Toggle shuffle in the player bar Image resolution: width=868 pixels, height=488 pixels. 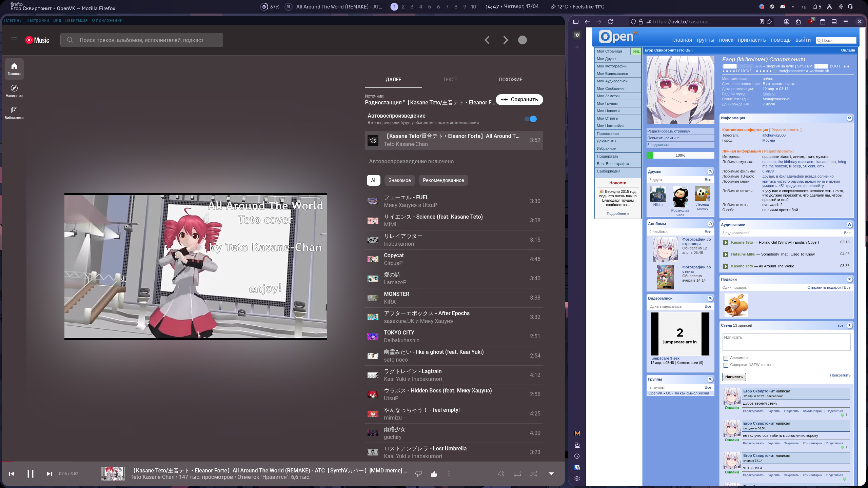[x=534, y=474]
